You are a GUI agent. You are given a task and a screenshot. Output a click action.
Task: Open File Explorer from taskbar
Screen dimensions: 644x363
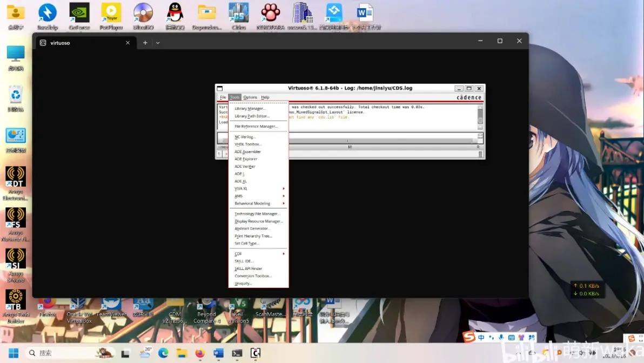pos(182,353)
